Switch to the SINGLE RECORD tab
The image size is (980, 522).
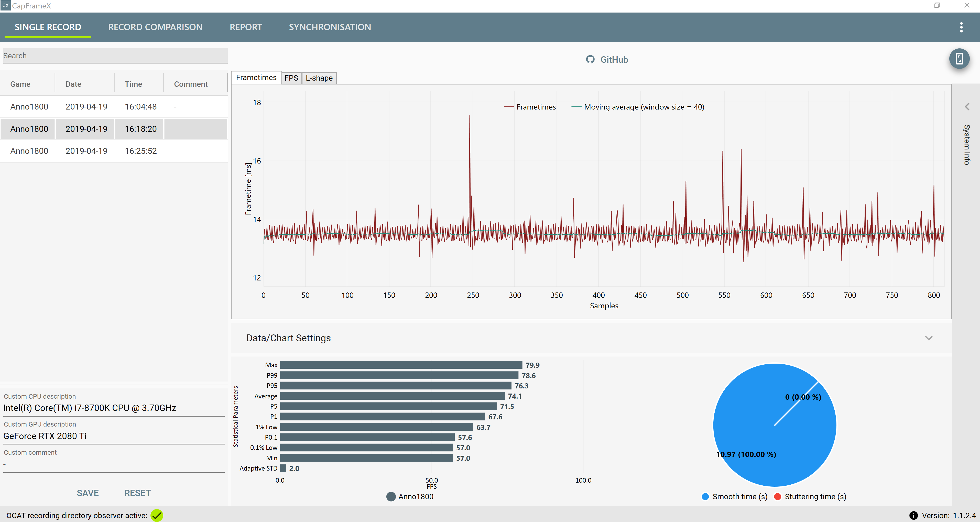[x=48, y=27]
